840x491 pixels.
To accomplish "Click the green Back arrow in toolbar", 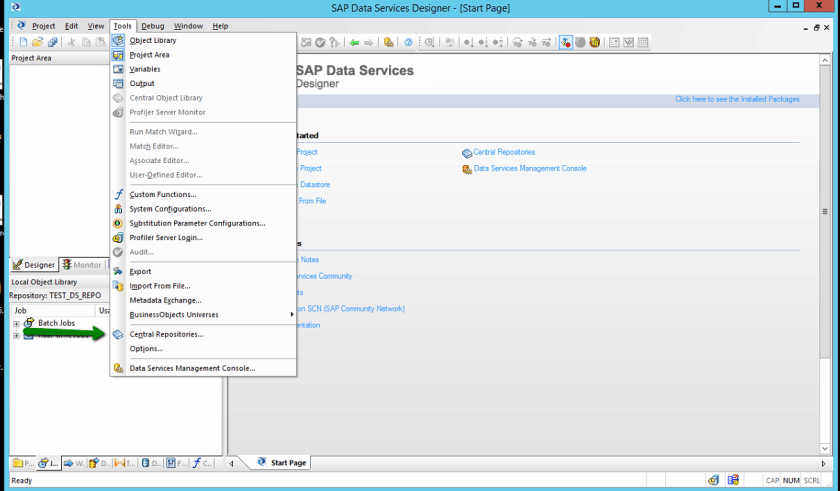I will click(354, 42).
